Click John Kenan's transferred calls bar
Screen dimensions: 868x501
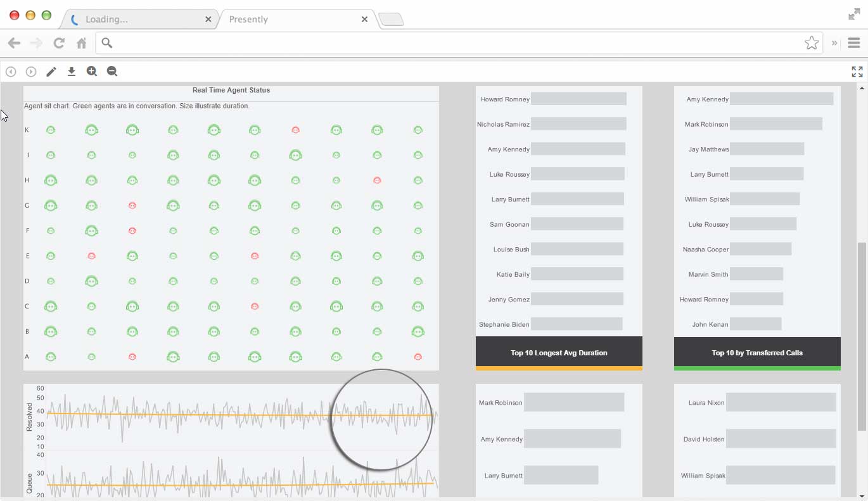point(756,324)
